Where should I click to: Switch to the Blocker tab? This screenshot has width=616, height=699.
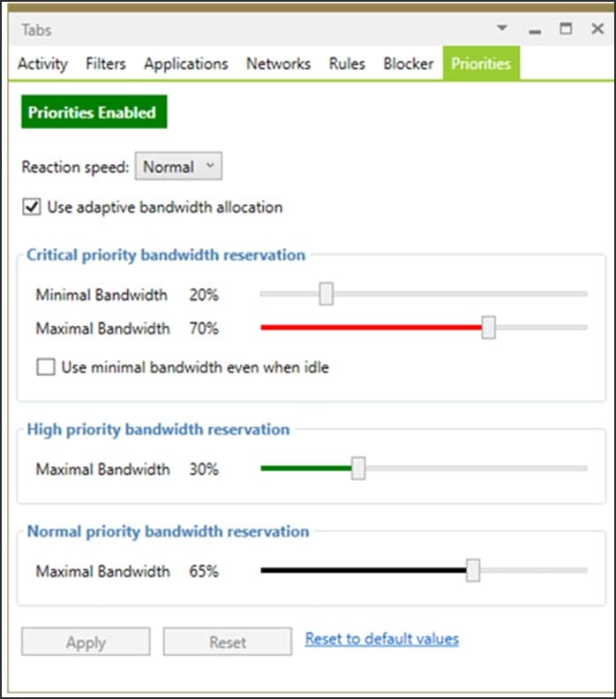click(x=408, y=64)
